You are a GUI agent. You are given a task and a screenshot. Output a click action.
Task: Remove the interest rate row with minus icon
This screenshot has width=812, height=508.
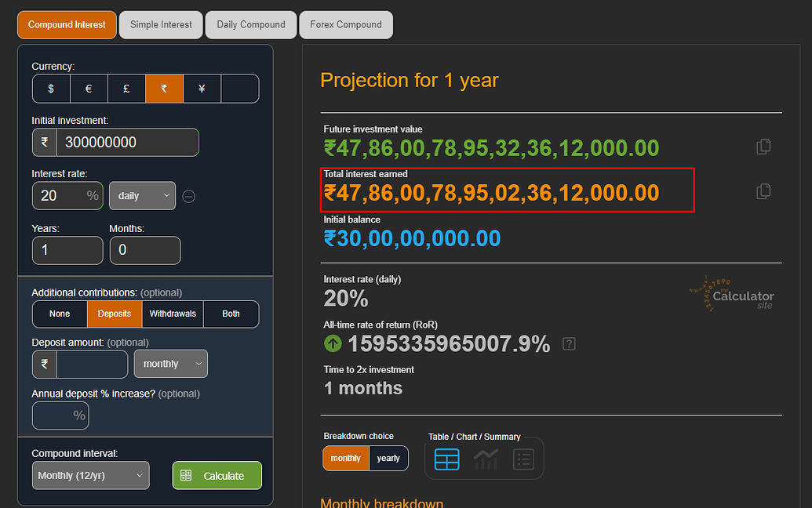tap(188, 196)
